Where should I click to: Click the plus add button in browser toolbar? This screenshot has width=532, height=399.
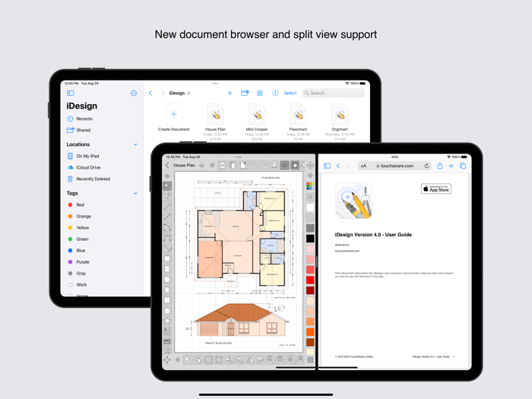[x=230, y=93]
